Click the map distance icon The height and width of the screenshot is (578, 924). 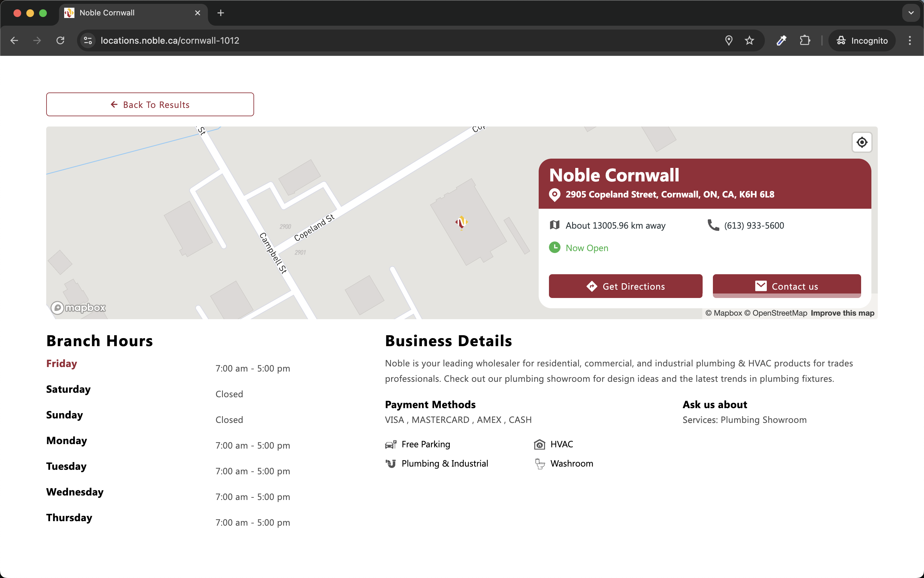click(554, 225)
